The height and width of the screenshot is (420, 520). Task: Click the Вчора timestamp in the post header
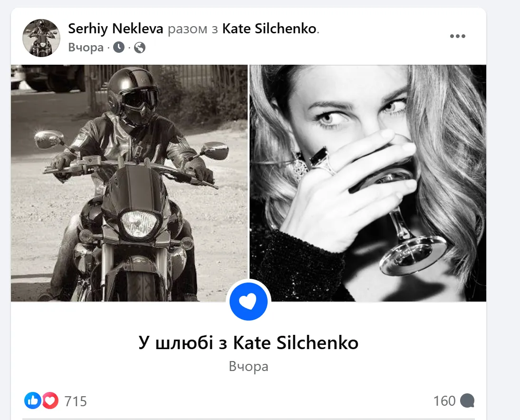pos(86,48)
